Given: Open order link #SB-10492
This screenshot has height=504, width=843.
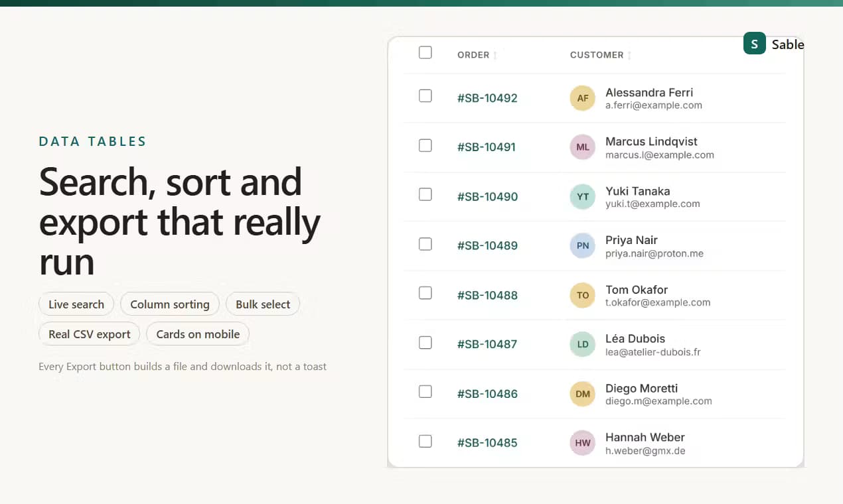Looking at the screenshot, I should click(487, 98).
